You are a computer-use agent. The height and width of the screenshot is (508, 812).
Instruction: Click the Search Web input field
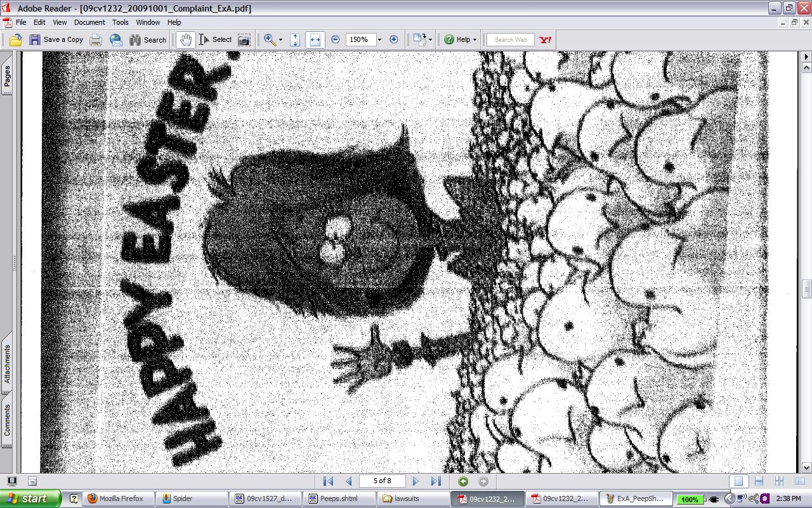click(x=511, y=39)
